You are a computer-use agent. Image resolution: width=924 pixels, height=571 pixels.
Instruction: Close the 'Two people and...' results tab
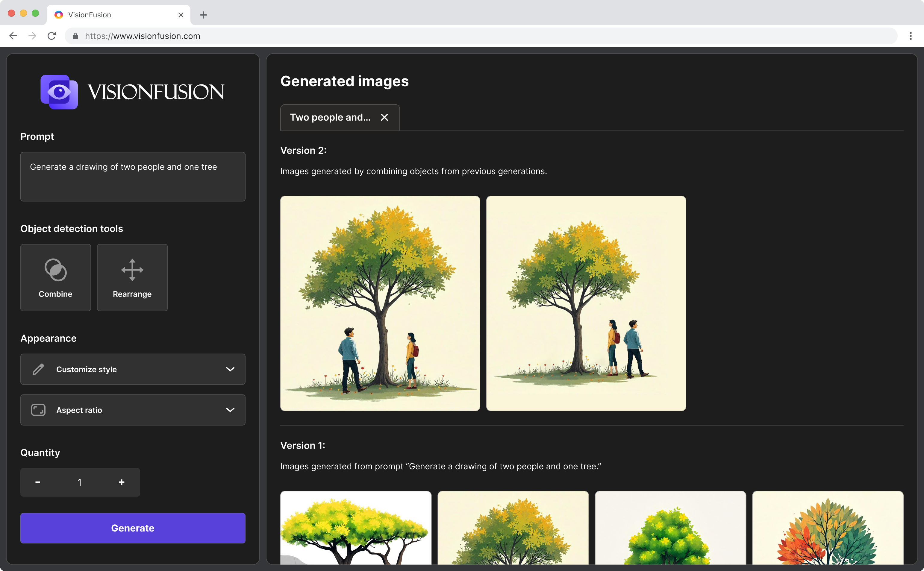coord(384,117)
